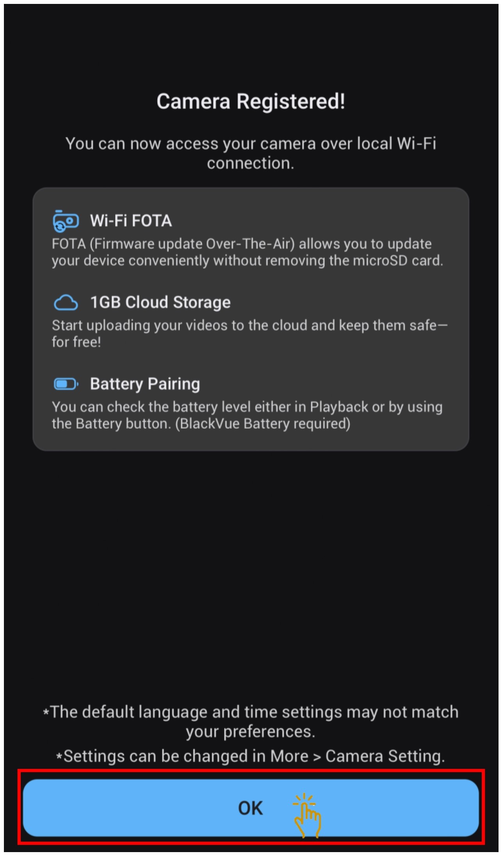The width and height of the screenshot is (504, 856).
Task: Click the FOTA firmware update description
Action: 242,244
